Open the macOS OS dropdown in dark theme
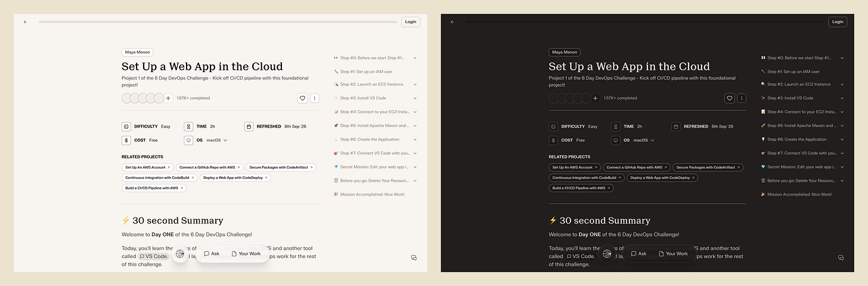The image size is (868, 286). [x=644, y=140]
